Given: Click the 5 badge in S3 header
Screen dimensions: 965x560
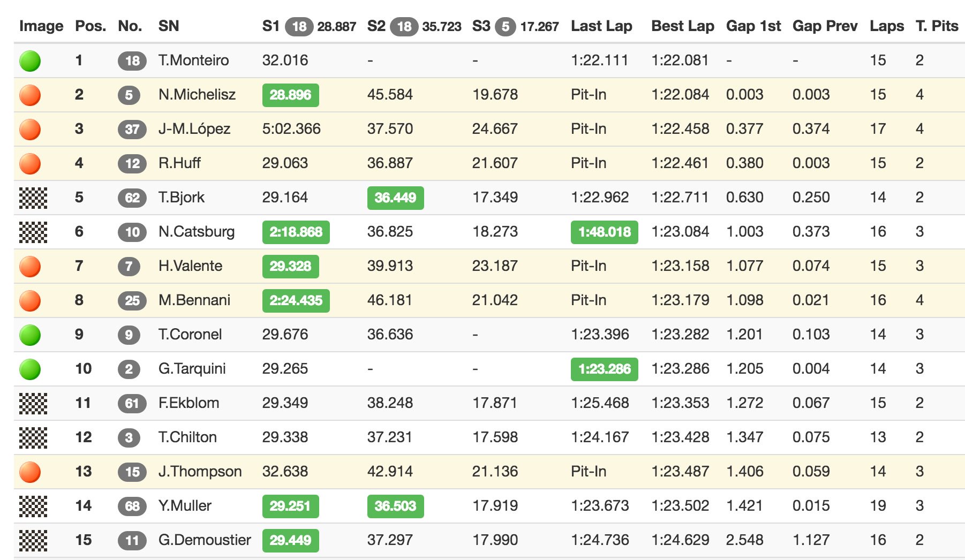Looking at the screenshot, I should [506, 26].
